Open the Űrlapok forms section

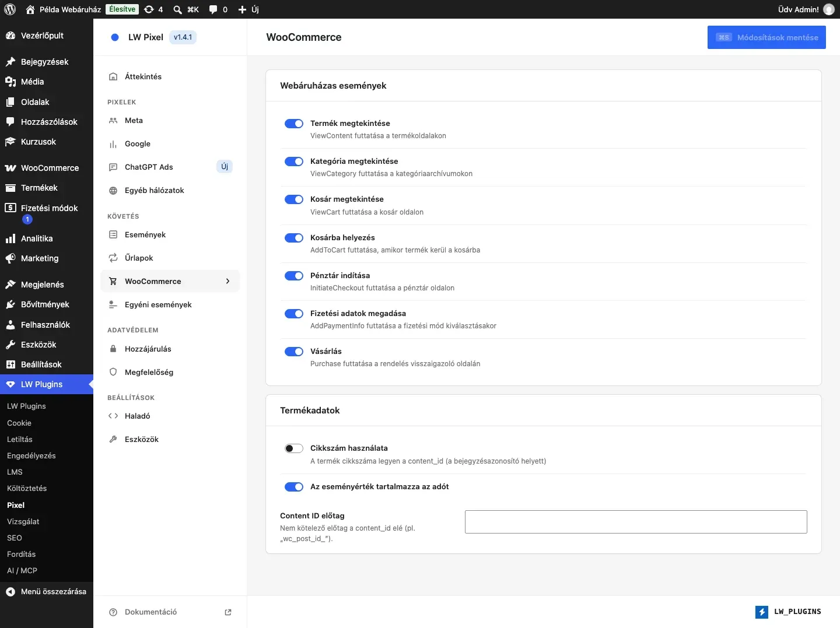(x=170, y=258)
